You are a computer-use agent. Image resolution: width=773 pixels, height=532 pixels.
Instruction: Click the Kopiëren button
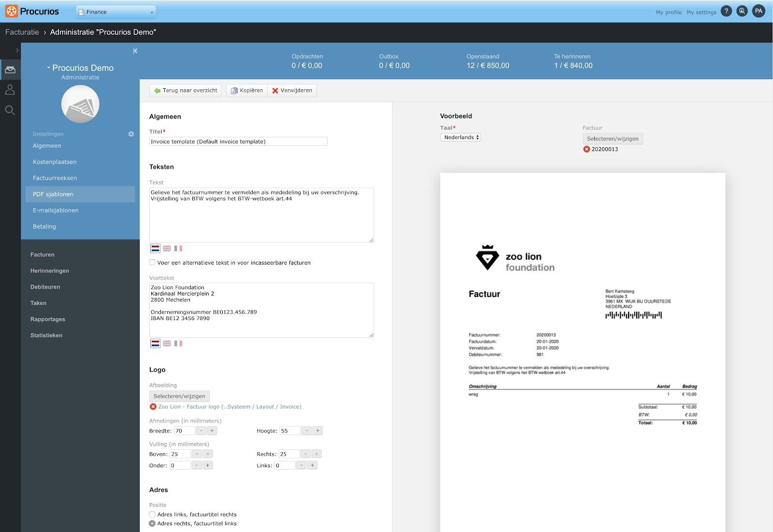coord(247,90)
